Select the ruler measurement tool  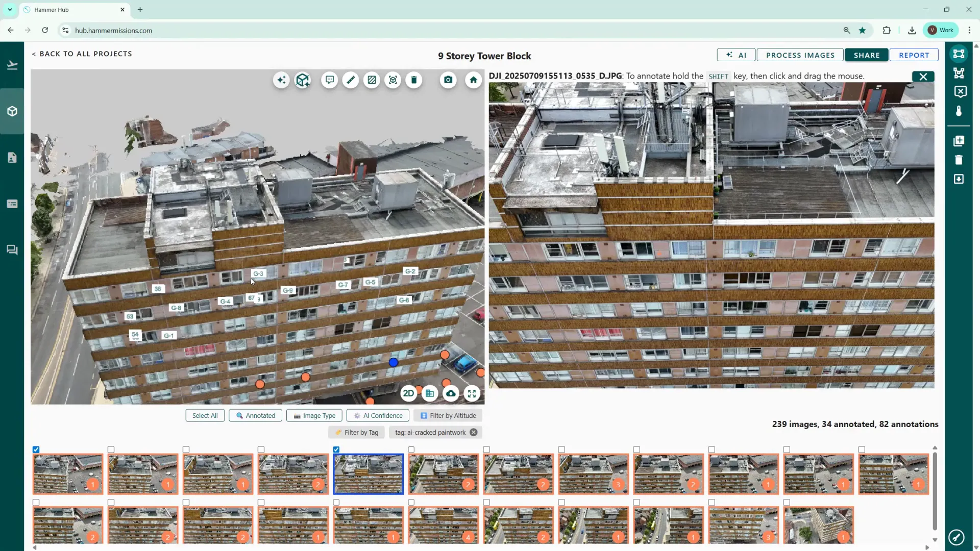351,80
